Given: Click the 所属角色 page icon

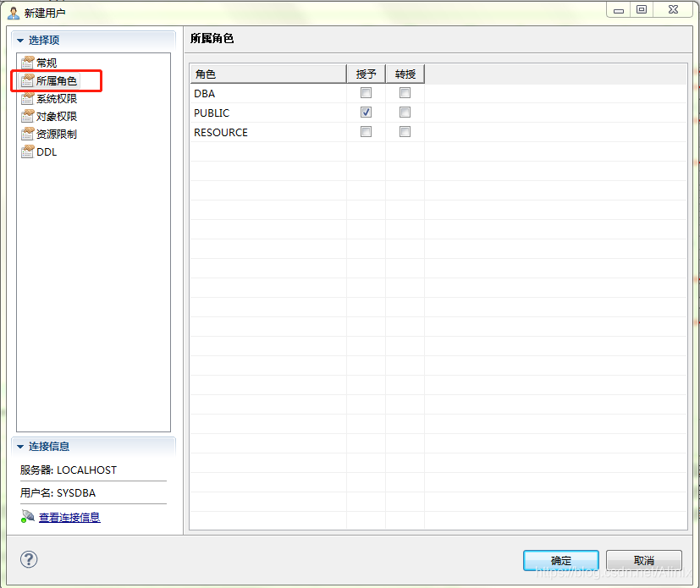Looking at the screenshot, I should click(x=27, y=80).
